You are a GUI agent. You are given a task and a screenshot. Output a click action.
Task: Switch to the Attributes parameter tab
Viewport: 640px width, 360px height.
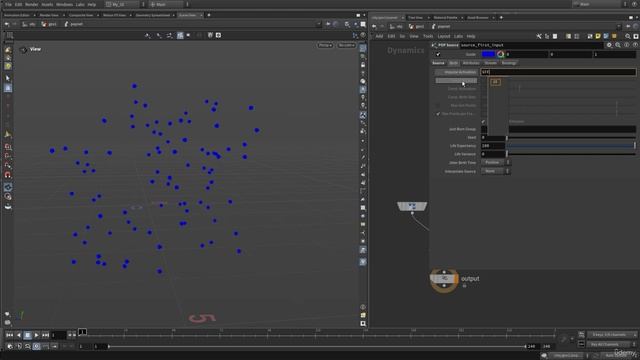click(471, 63)
